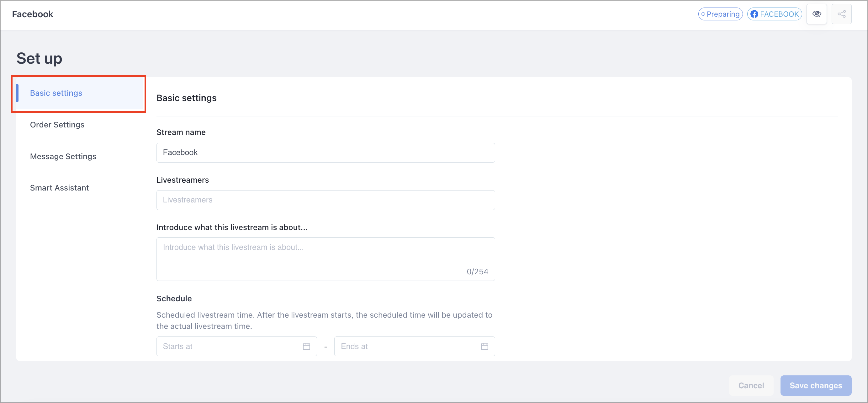Click the Set up heading
The width and height of the screenshot is (868, 403).
[x=39, y=58]
